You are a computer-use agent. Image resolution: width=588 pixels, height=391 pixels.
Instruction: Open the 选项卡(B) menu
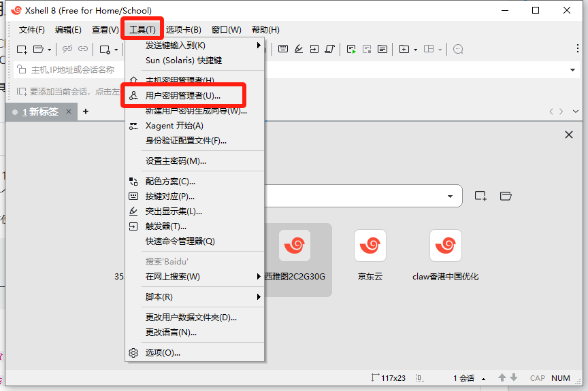183,30
